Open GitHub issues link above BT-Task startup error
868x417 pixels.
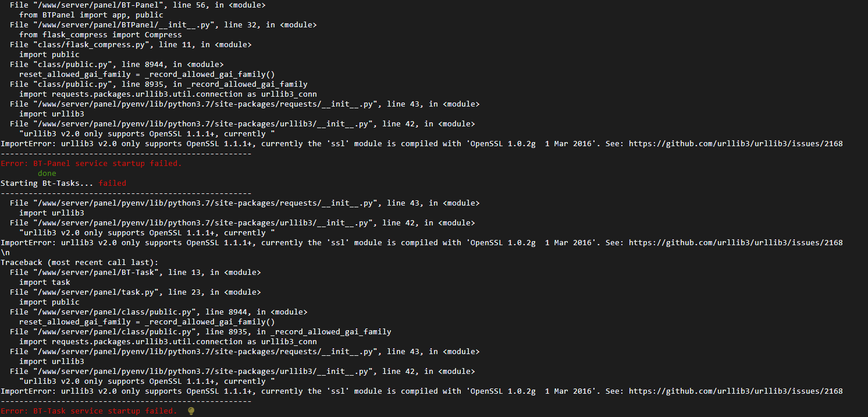[735, 391]
